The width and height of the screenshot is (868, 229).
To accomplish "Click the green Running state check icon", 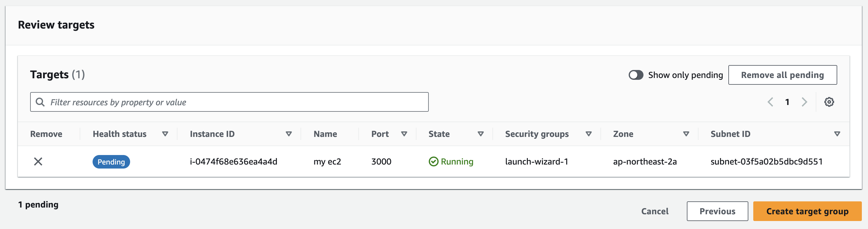I will click(x=433, y=162).
